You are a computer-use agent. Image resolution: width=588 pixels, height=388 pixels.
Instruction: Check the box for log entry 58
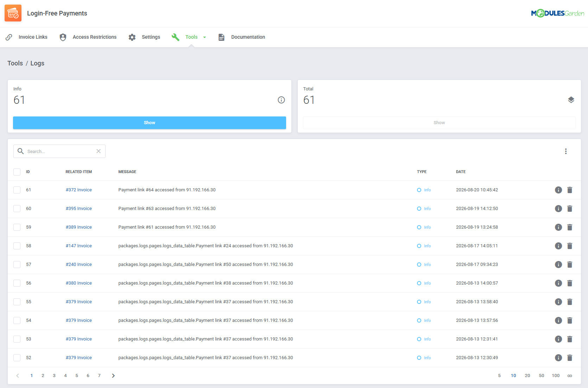(17, 246)
